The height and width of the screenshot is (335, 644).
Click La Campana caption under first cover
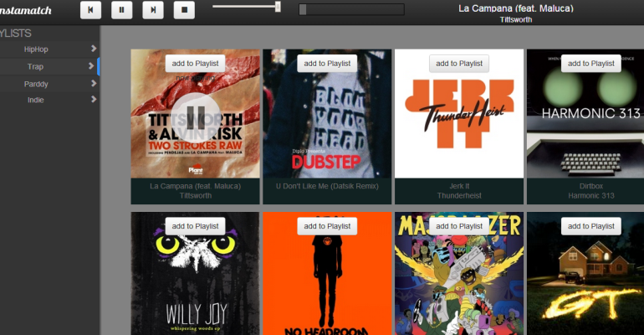[x=196, y=186]
